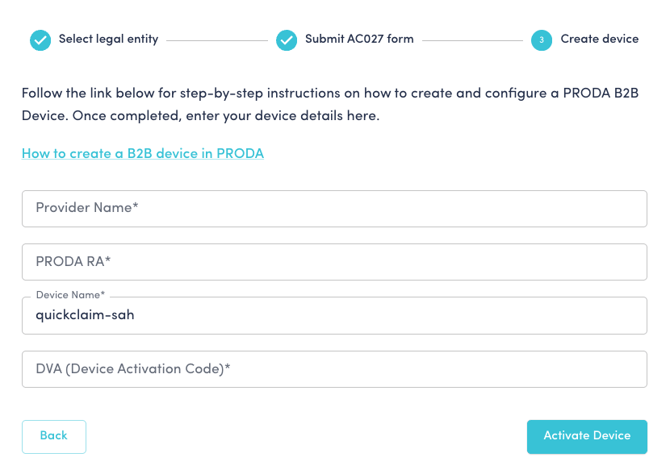Select the Create device step label

pos(599,40)
